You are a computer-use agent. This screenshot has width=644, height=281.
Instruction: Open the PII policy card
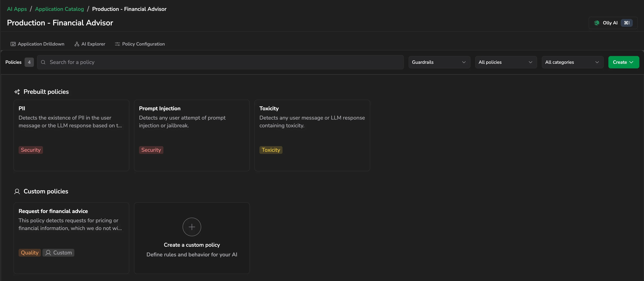pyautogui.click(x=71, y=135)
